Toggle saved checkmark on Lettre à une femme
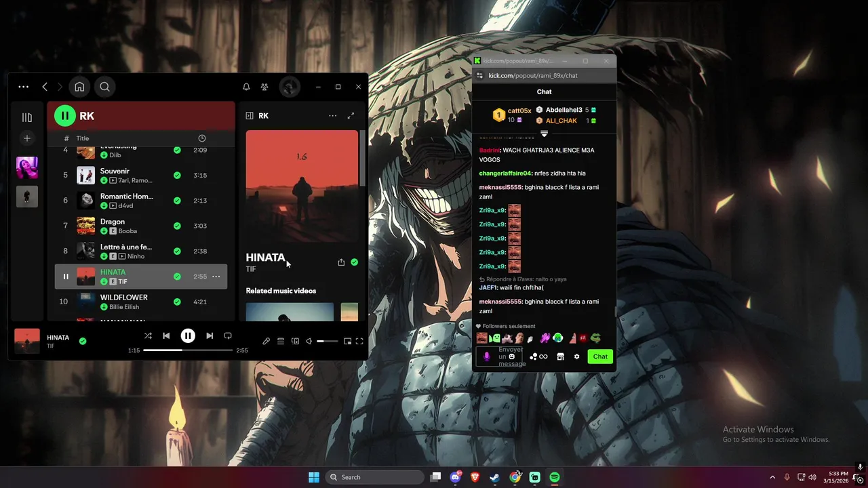The height and width of the screenshot is (488, 868). (177, 251)
